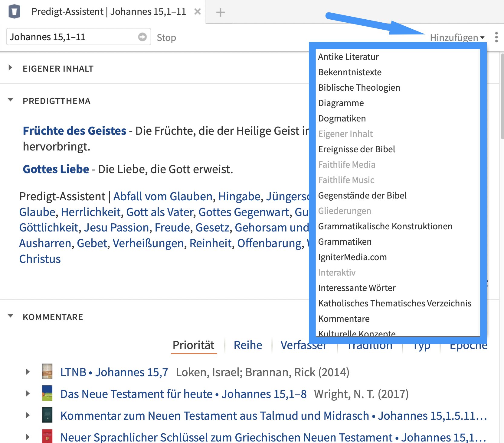Viewport: 504px width, 443px height.
Task: Click the Predigt-Assistent tab shield icon
Action: [14, 12]
